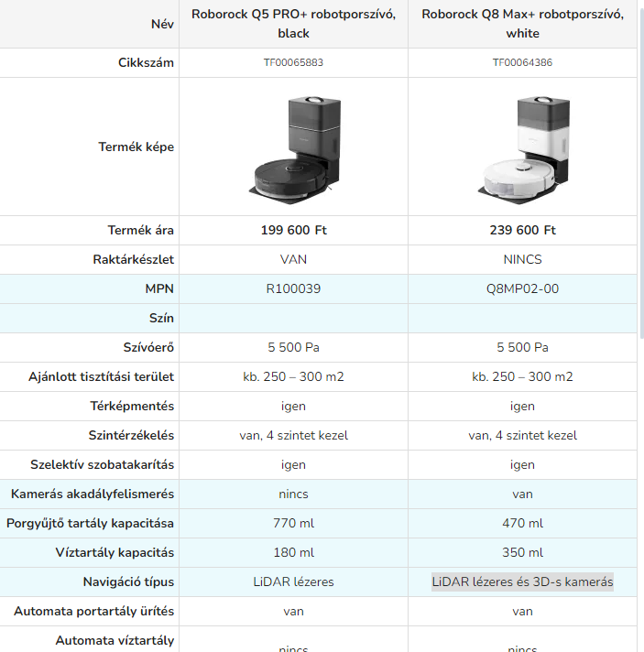Click the Termék képe row label
Screen dimensions: 644x652
[136, 147]
